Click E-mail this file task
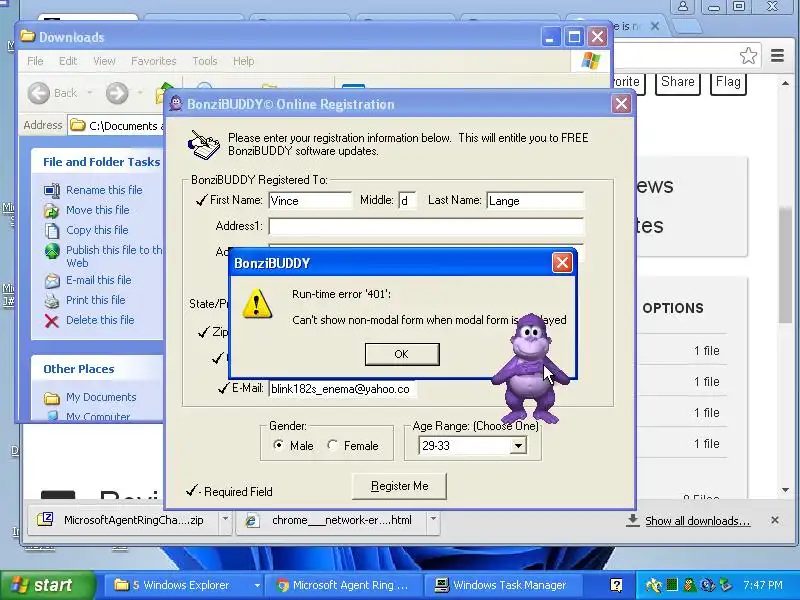This screenshot has height=600, width=800. click(x=98, y=280)
